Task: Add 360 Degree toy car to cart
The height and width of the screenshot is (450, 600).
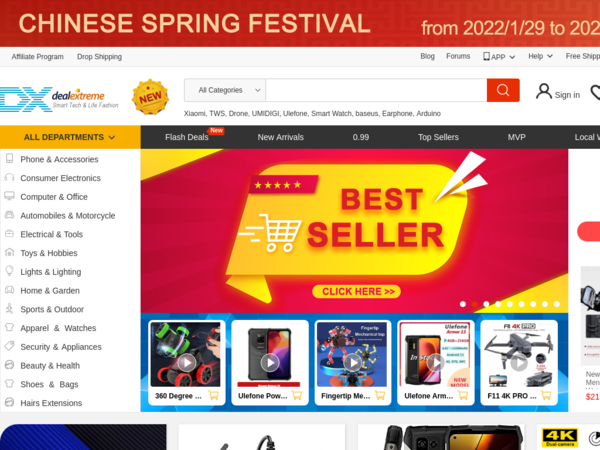Action: click(214, 395)
